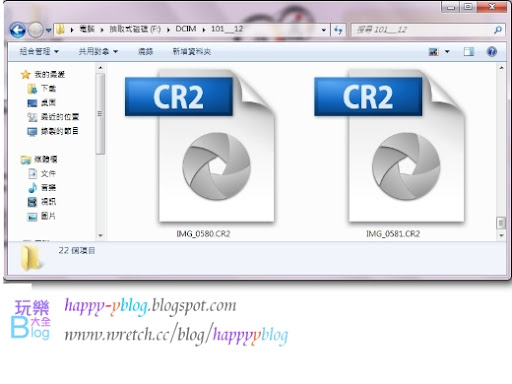The image size is (512, 384).
Task: Click the search 101__12 input field
Action: coord(422,30)
